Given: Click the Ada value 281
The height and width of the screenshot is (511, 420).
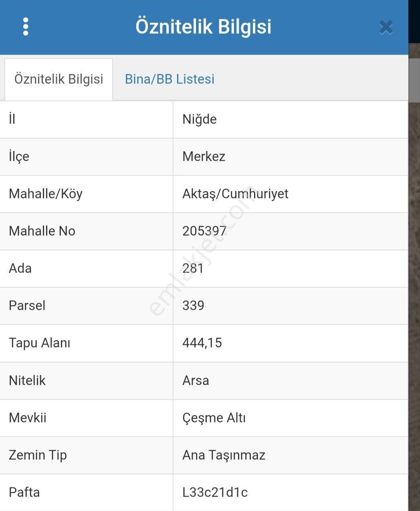Looking at the screenshot, I should pyautogui.click(x=193, y=268).
